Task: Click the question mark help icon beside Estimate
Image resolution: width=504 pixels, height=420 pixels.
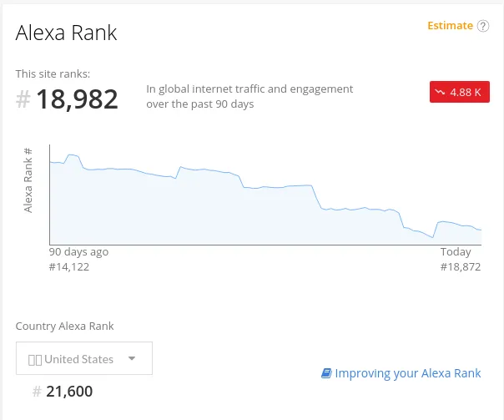Action: [483, 26]
